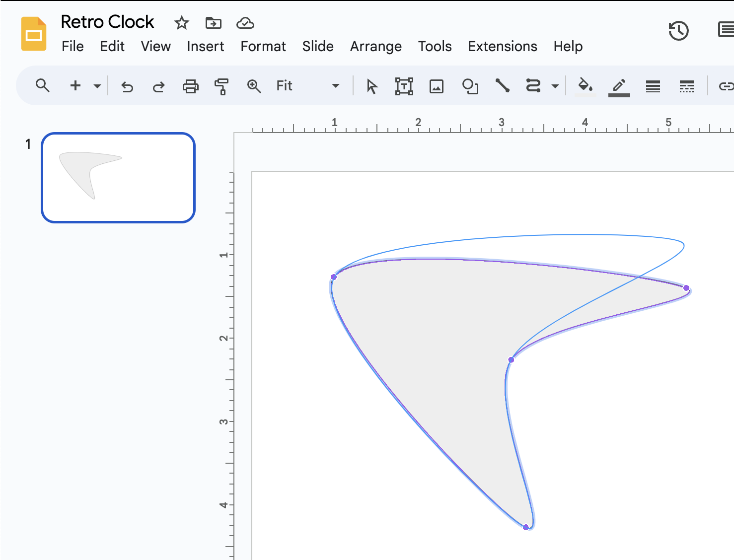Select the arrow selection tool
Viewport: 734px width, 560px height.
371,85
